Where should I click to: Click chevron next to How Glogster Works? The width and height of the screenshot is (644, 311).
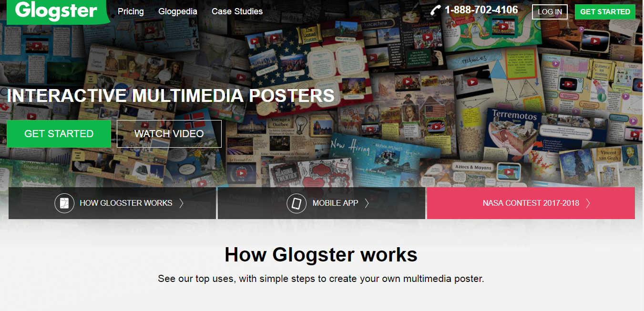182,203
